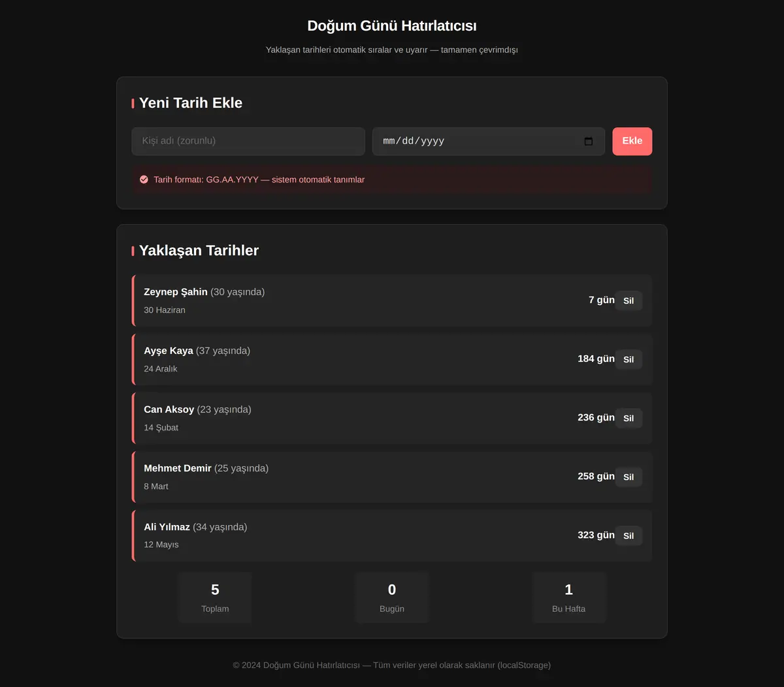Viewport: 784px width, 687px height.
Task: Click the (34 yaşında) age label
Action: tap(220, 527)
